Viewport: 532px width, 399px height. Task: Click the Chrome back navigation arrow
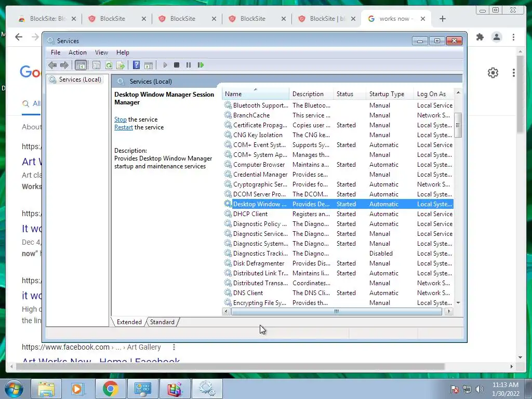(x=19, y=37)
